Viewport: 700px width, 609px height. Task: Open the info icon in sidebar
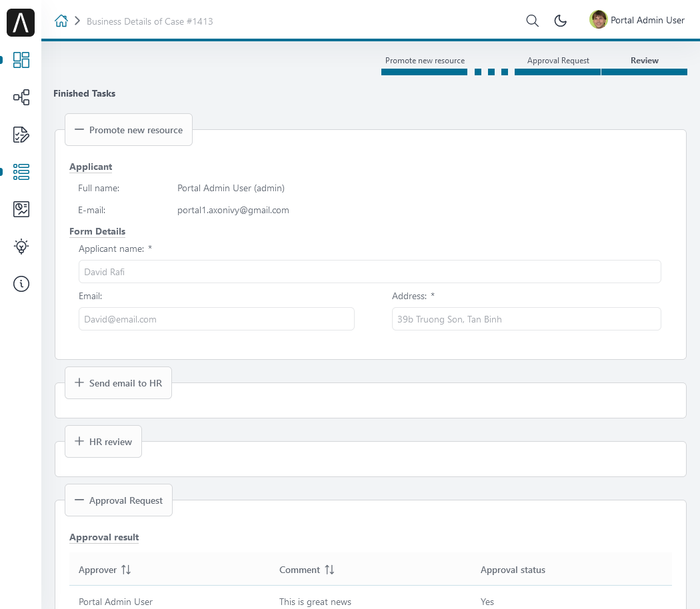[x=21, y=284]
